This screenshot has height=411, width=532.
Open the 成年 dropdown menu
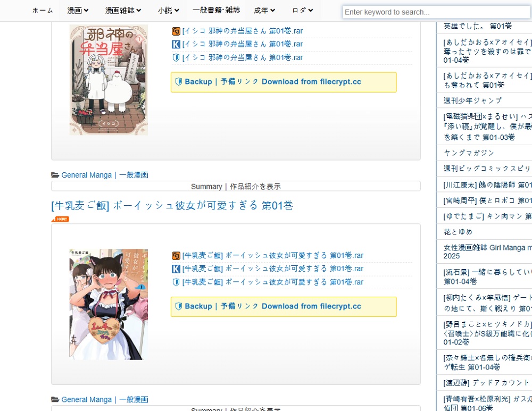[x=264, y=10]
